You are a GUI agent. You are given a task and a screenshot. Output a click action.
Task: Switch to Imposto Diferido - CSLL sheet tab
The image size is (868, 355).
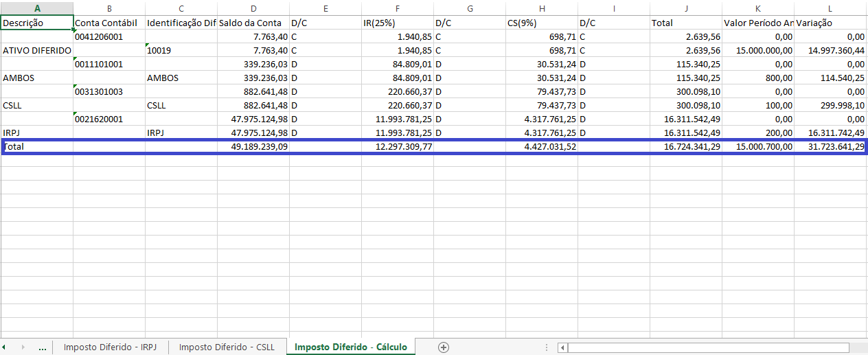[x=227, y=347]
